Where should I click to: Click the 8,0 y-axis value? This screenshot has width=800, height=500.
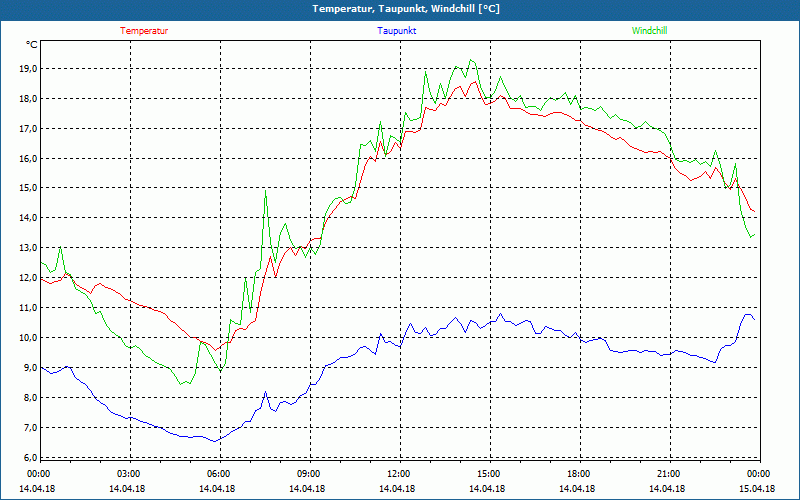tap(30, 397)
